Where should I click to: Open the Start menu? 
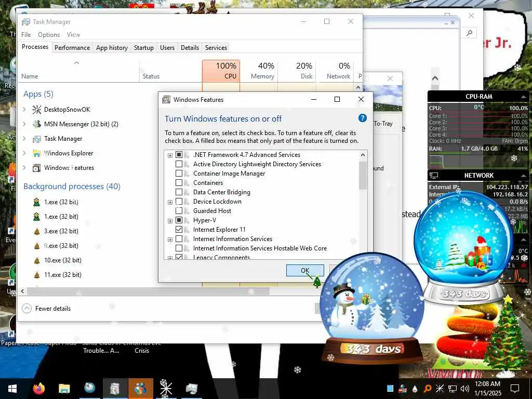pyautogui.click(x=12, y=389)
